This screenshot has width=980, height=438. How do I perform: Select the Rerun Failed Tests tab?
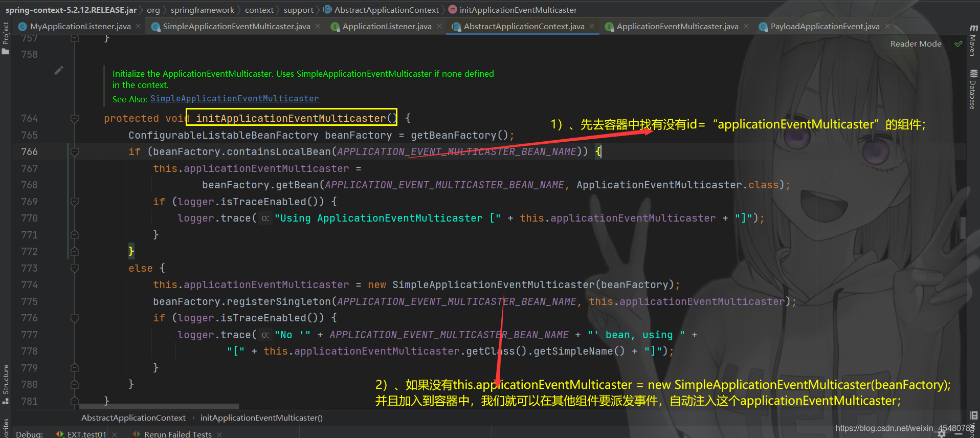click(177, 434)
